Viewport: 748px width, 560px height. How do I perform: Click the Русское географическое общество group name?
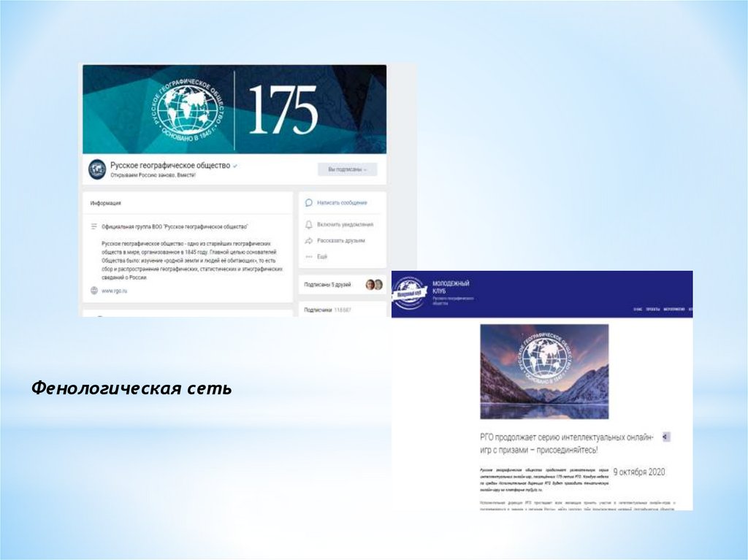170,166
